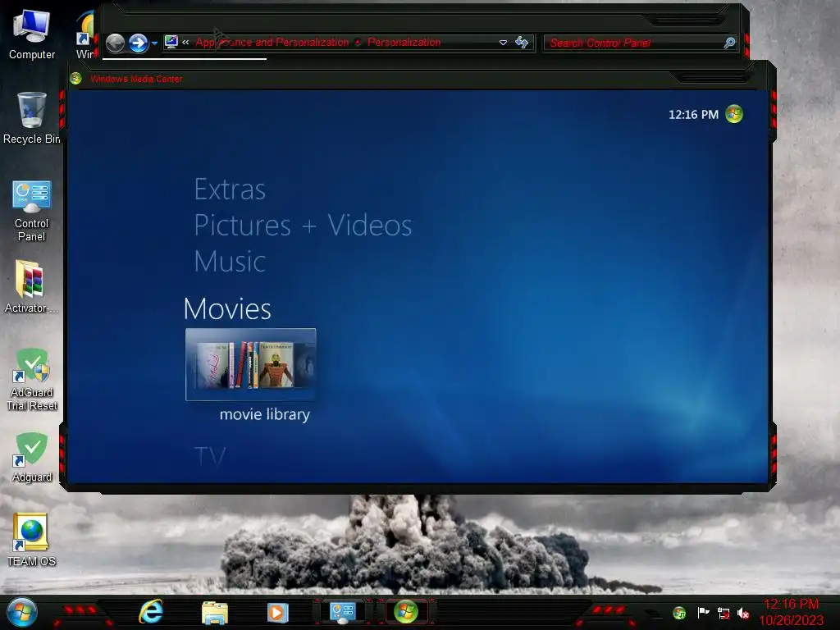Image resolution: width=840 pixels, height=630 pixels.
Task: Open recent pages dropdown beside Forward arrow
Action: click(154, 43)
